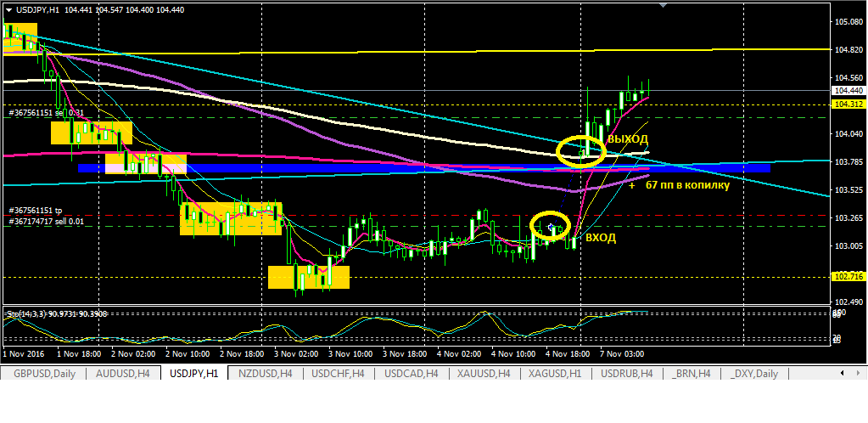This screenshot has height=423, width=868.
Task: Open the XAUUSD,H4 chart tab
Action: (x=484, y=374)
